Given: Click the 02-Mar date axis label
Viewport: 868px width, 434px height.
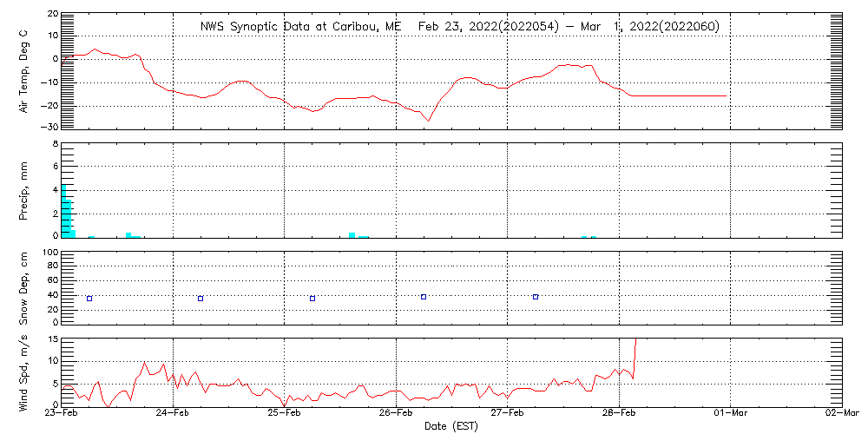Looking at the screenshot, I should pyautogui.click(x=840, y=414).
